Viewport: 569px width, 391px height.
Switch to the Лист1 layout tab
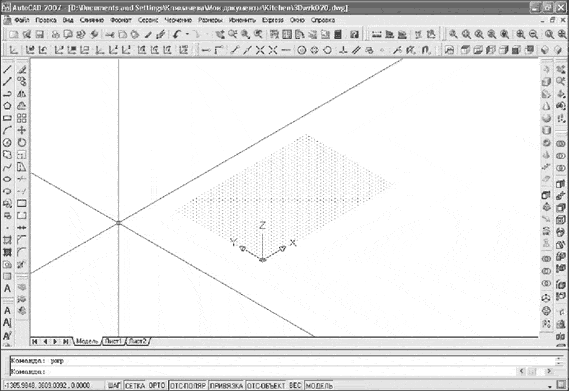pyautogui.click(x=114, y=341)
